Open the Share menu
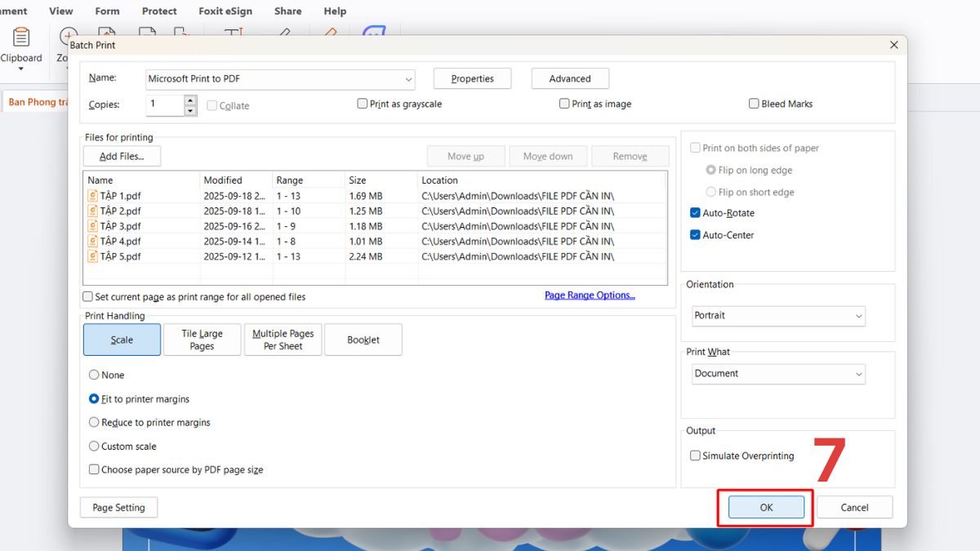Screen dimensions: 980x551 (x=287, y=11)
